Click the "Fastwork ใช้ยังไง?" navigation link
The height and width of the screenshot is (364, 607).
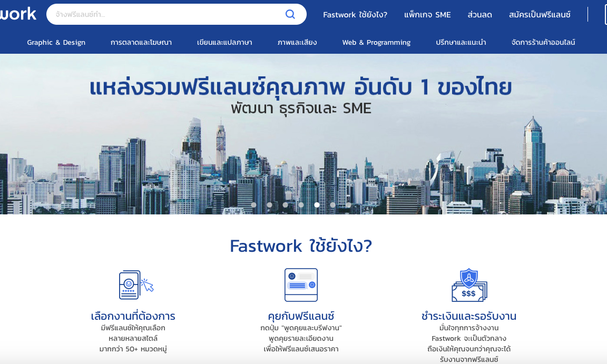pos(355,15)
